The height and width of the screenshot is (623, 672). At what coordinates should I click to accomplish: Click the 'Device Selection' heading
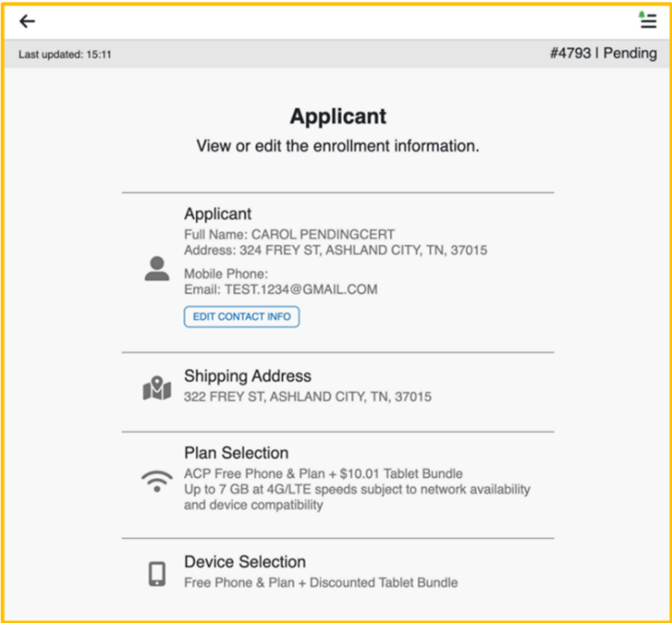pyautogui.click(x=245, y=562)
